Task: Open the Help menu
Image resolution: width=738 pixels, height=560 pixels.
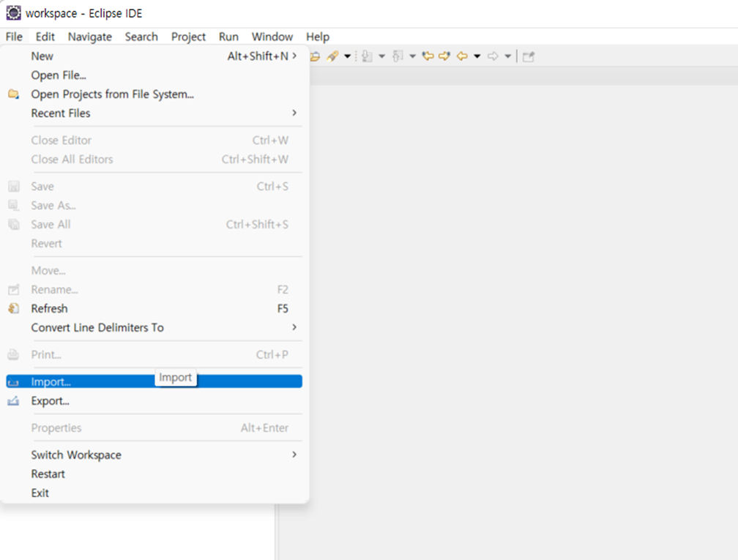Action: pyautogui.click(x=318, y=37)
